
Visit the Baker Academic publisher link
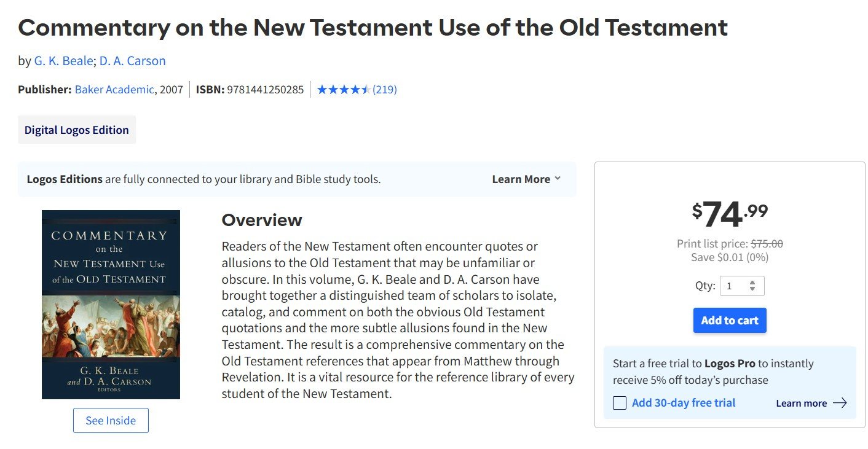pos(114,90)
